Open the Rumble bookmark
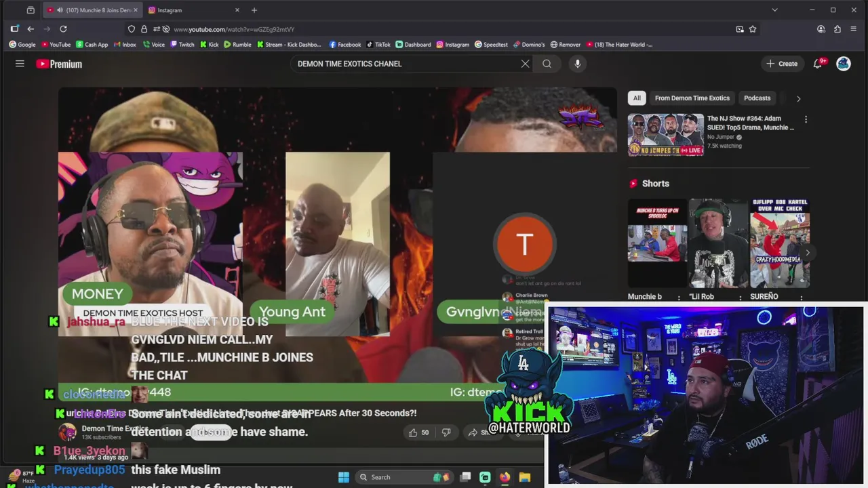This screenshot has height=488, width=868. pyautogui.click(x=237, y=45)
